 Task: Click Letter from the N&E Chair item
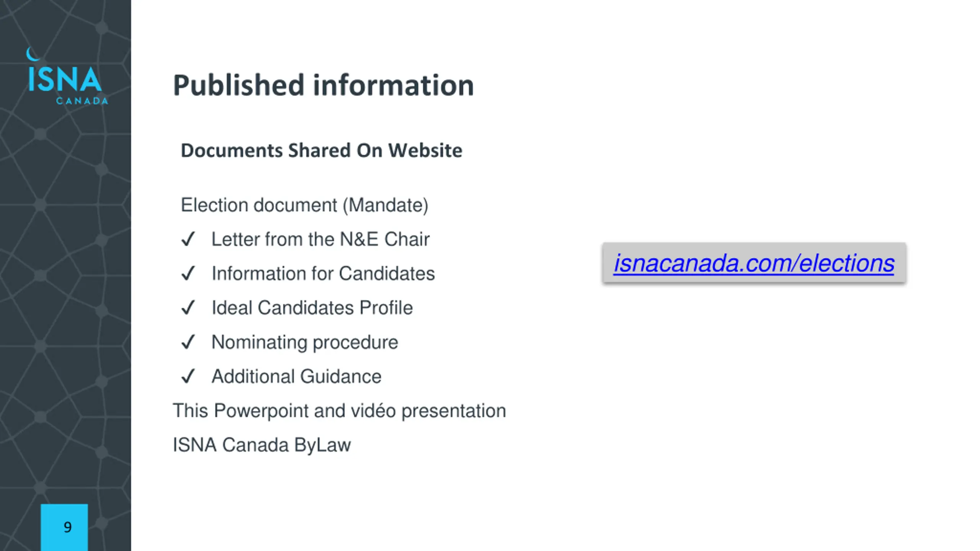(x=320, y=239)
